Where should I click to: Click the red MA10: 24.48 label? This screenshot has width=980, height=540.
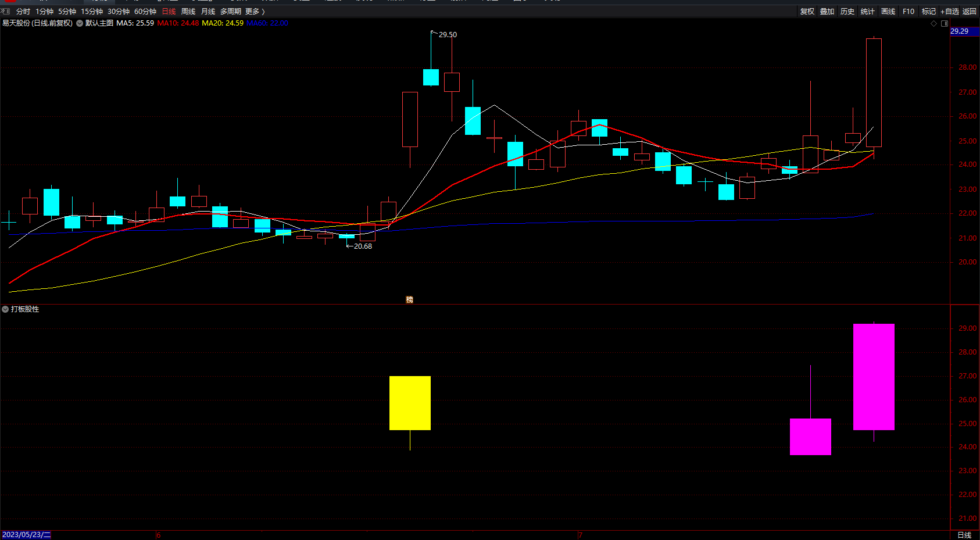coord(178,23)
